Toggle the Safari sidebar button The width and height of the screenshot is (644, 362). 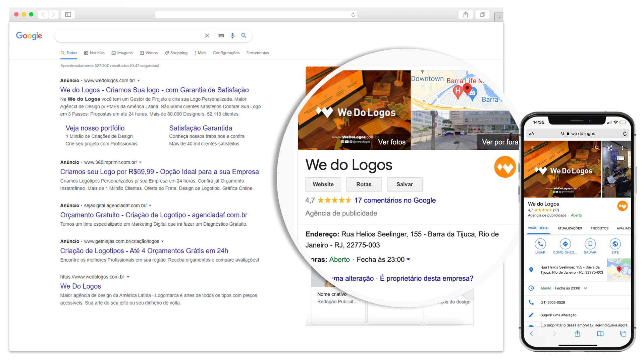68,14
